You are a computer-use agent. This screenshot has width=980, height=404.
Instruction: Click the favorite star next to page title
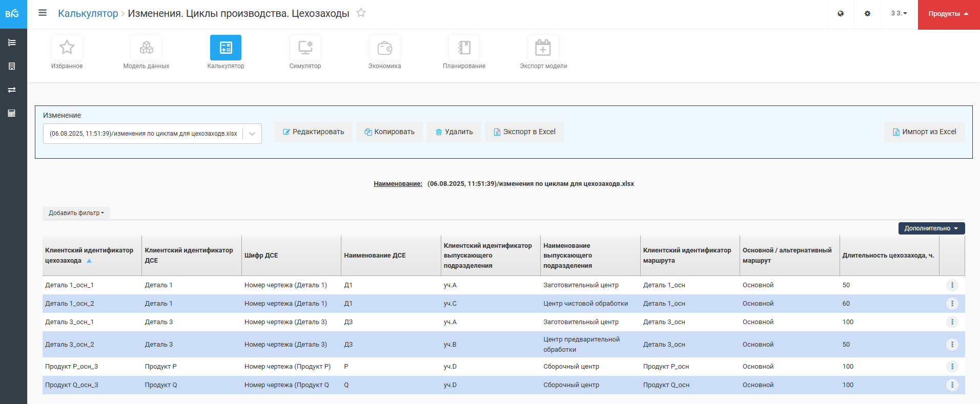361,13
